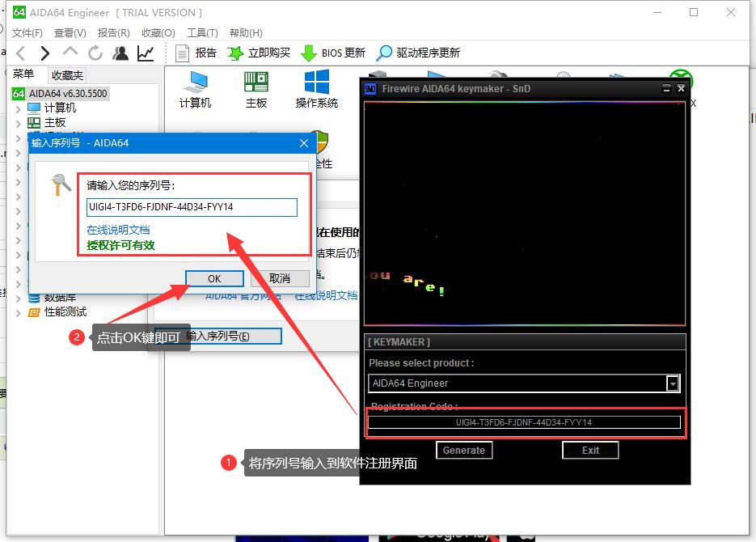Click the Refresh toolbar icon
The height and width of the screenshot is (542, 756).
[95, 53]
